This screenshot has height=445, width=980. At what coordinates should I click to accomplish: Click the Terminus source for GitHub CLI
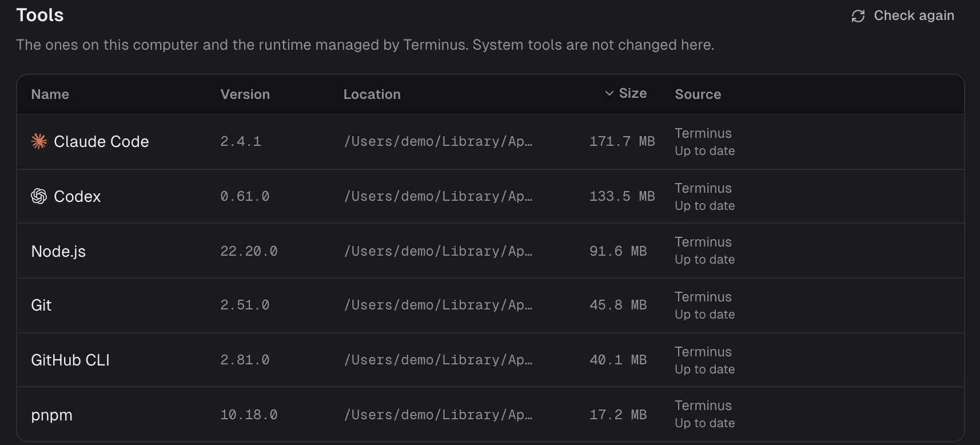pyautogui.click(x=703, y=352)
